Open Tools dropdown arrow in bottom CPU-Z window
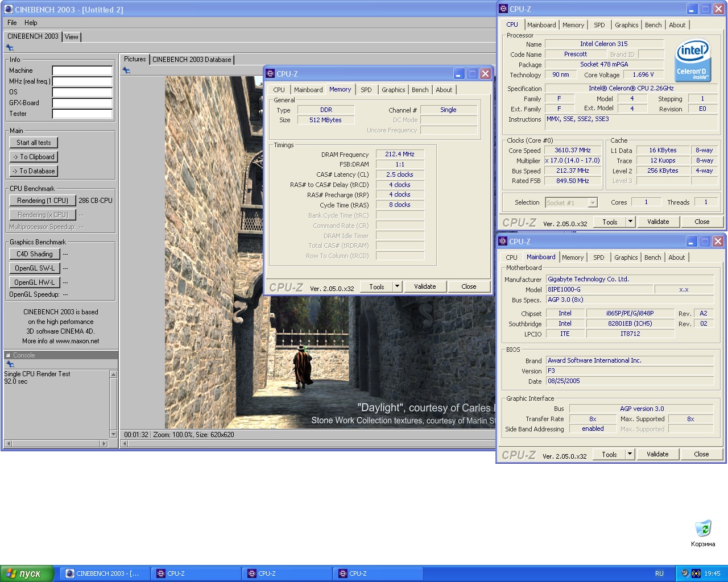The width and height of the screenshot is (728, 582). point(630,454)
